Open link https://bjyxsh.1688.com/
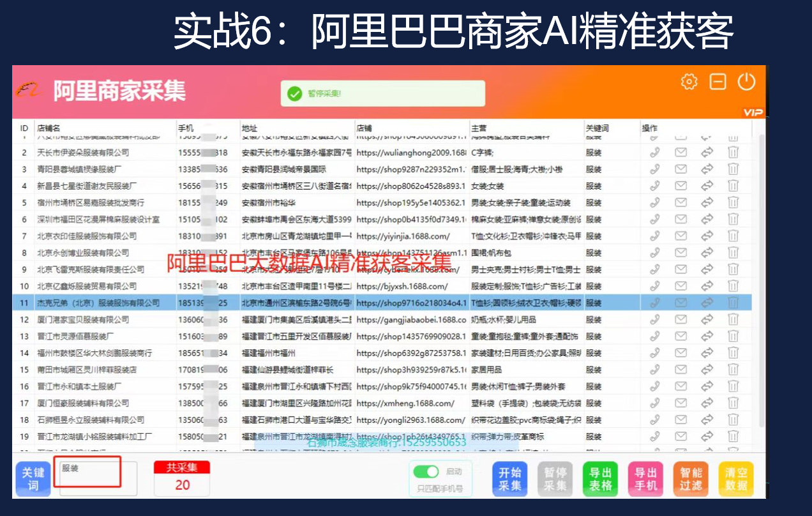This screenshot has height=516, width=812. (x=402, y=286)
